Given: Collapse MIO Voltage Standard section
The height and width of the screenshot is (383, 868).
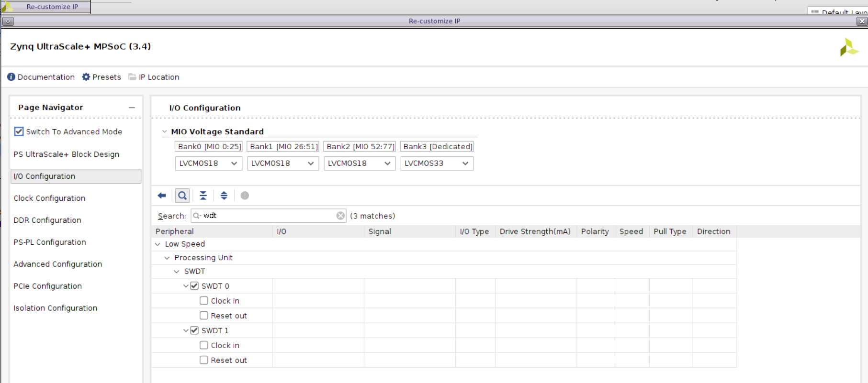Looking at the screenshot, I should tap(165, 131).
